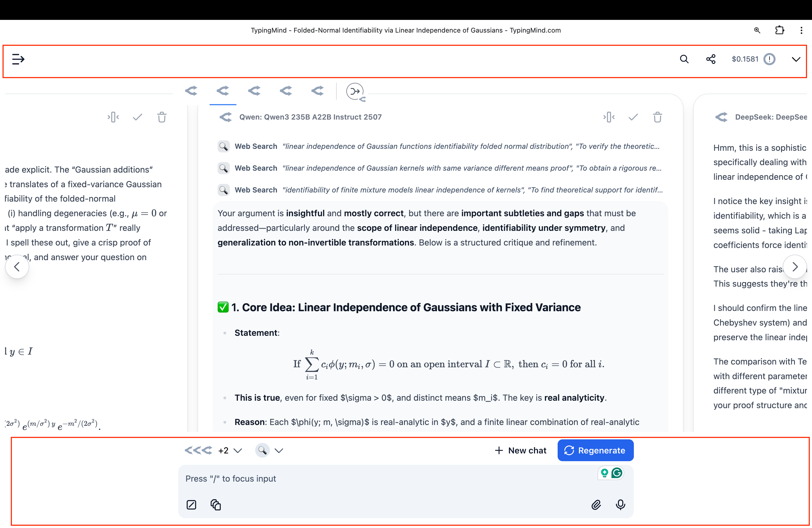Click the Qwen model logo icon

point(226,117)
